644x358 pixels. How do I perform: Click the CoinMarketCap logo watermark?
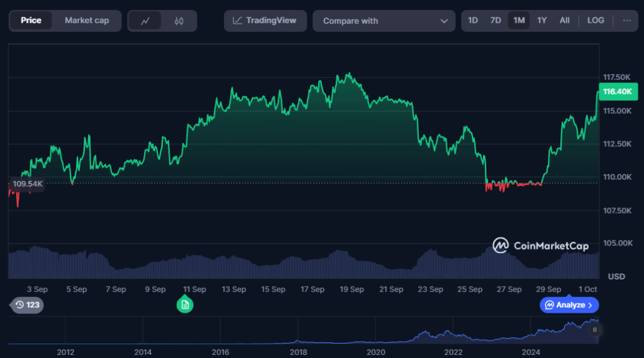click(x=540, y=246)
